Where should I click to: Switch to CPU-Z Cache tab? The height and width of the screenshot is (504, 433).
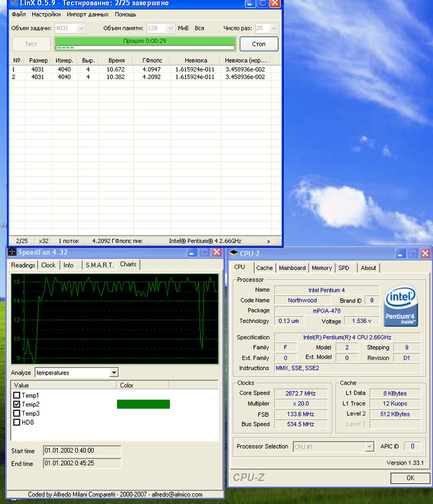coord(265,268)
